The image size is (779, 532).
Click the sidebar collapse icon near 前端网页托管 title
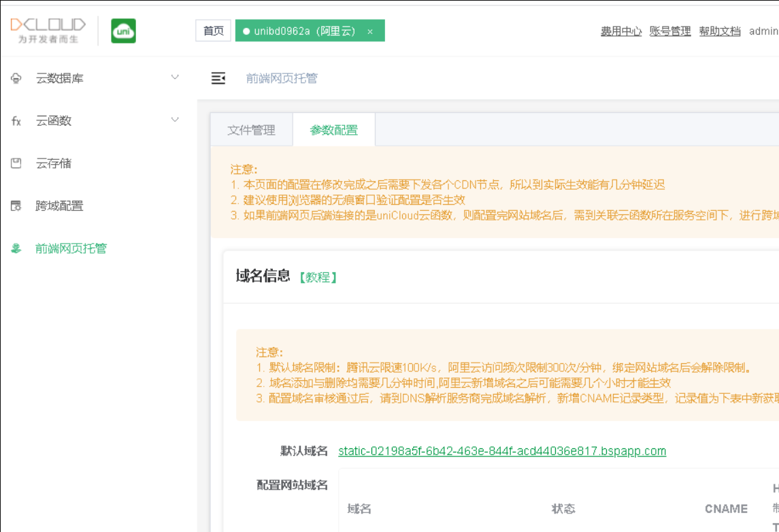(x=218, y=78)
